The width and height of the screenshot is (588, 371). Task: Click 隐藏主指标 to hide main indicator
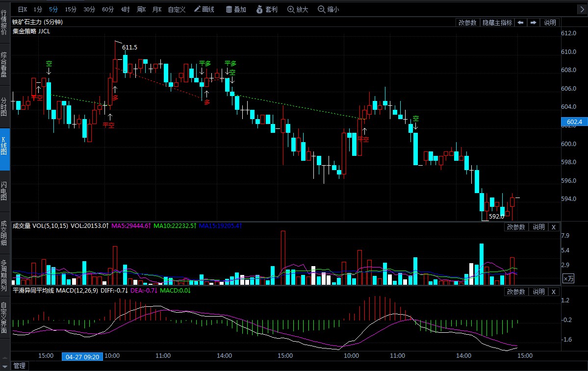pos(497,23)
